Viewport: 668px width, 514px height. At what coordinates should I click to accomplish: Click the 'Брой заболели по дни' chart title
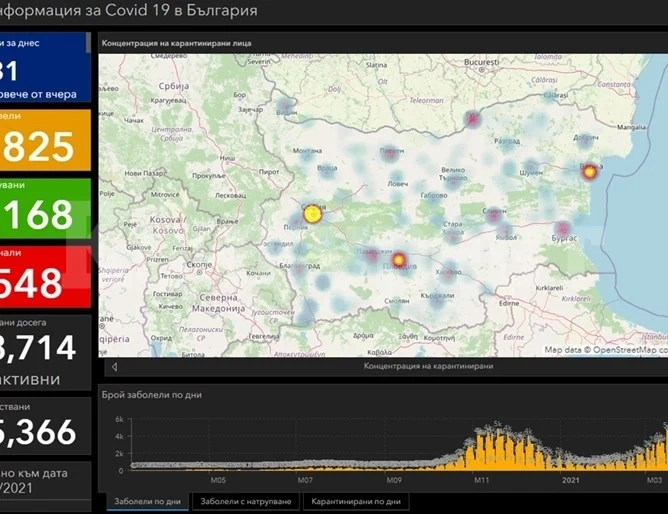[x=151, y=395]
